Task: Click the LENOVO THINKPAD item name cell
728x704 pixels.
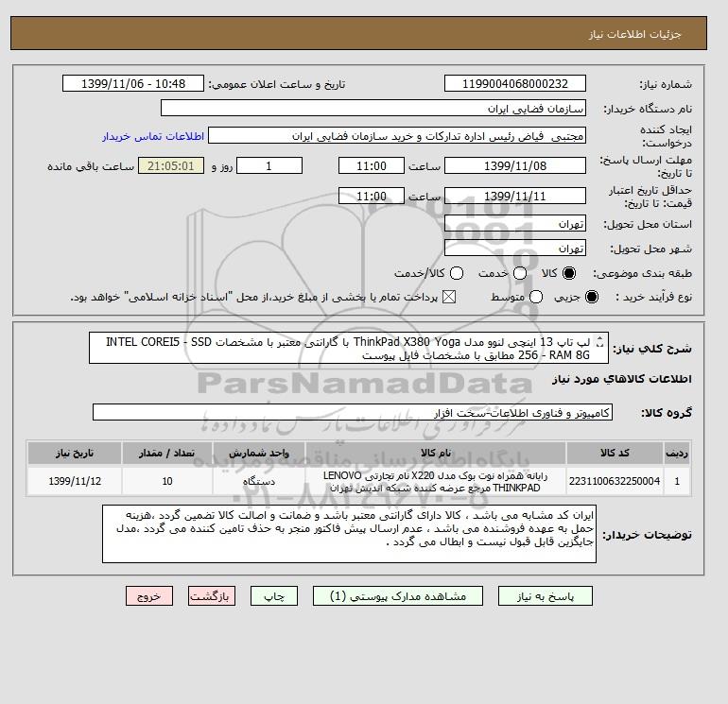Action: tap(436, 481)
